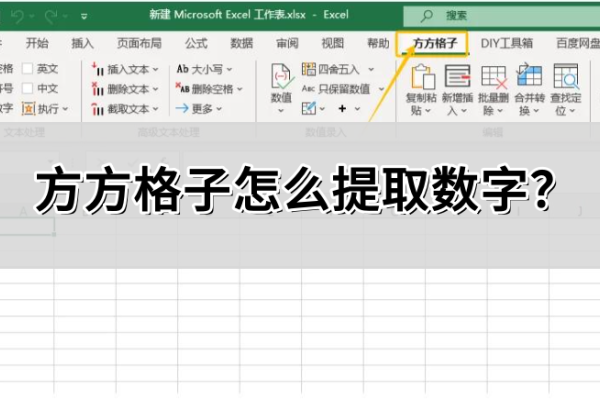The height and width of the screenshot is (400, 600).
Task: Click the search magnifier icon
Action: point(426,16)
